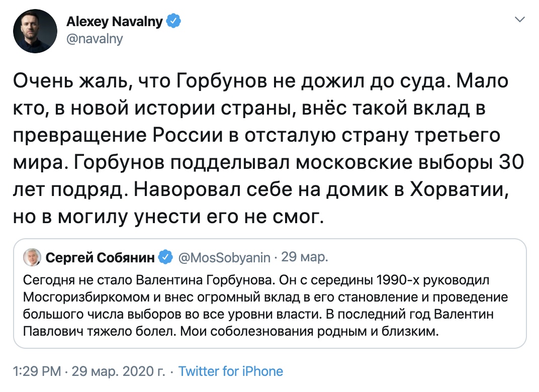Click Sergey Sobyanin's avatar in quoted tweet
Viewport: 539px width, 392px height.
click(32, 256)
